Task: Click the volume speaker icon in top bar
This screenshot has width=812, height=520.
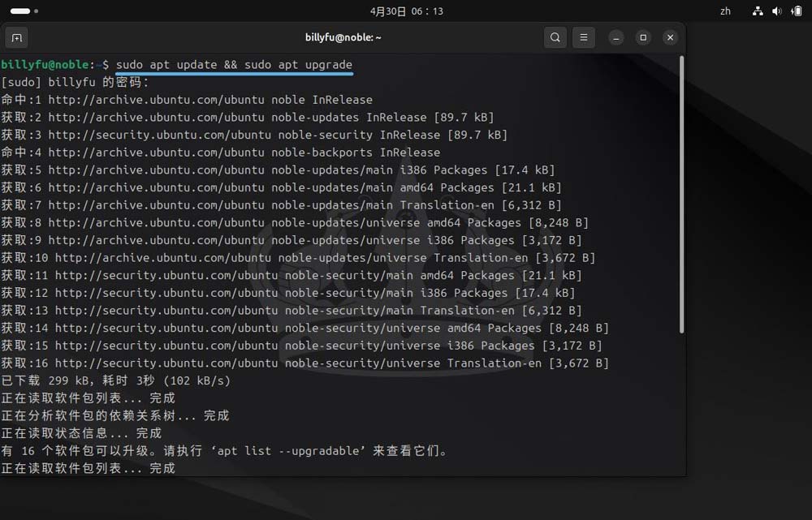Action: pos(777,11)
